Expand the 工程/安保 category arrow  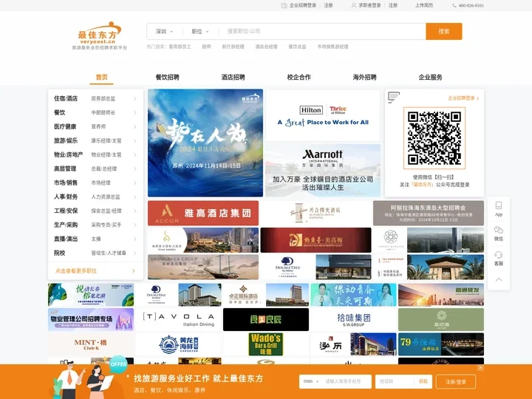(135, 211)
